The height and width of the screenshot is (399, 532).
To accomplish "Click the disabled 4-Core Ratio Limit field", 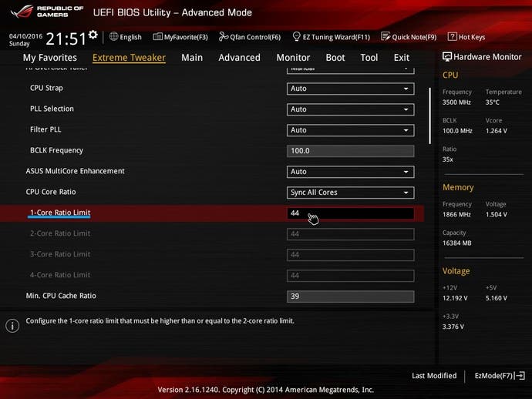I will click(351, 276).
